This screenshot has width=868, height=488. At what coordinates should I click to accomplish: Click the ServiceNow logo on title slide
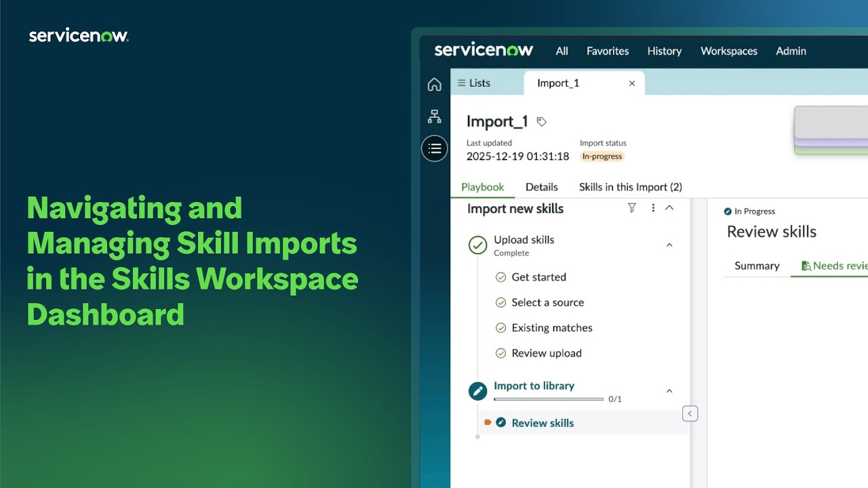[79, 36]
